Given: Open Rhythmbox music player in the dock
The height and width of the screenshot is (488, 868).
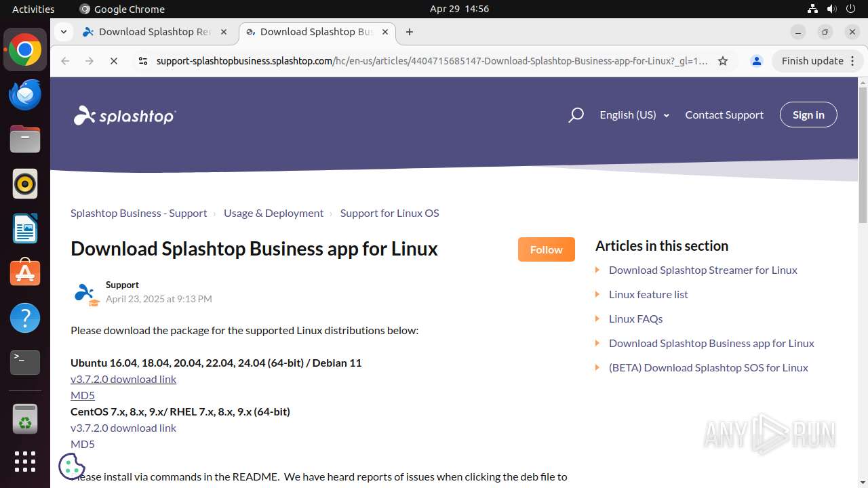Looking at the screenshot, I should pos(25,184).
